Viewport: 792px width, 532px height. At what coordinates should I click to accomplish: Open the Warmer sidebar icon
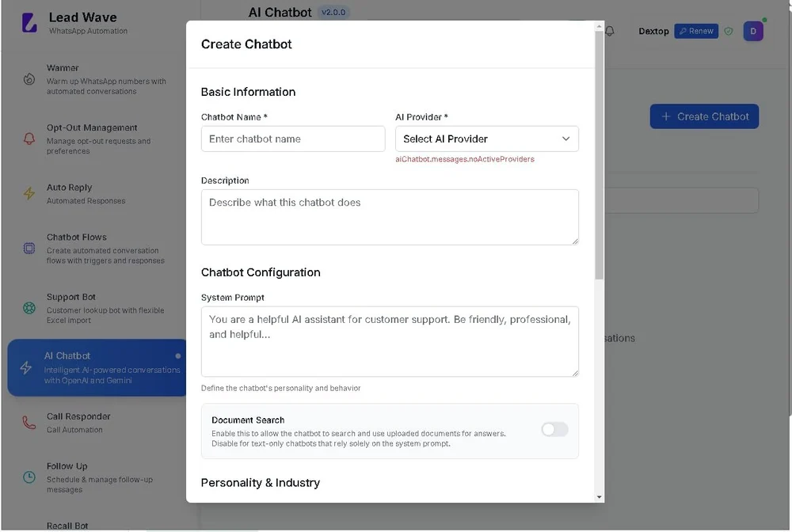point(29,79)
